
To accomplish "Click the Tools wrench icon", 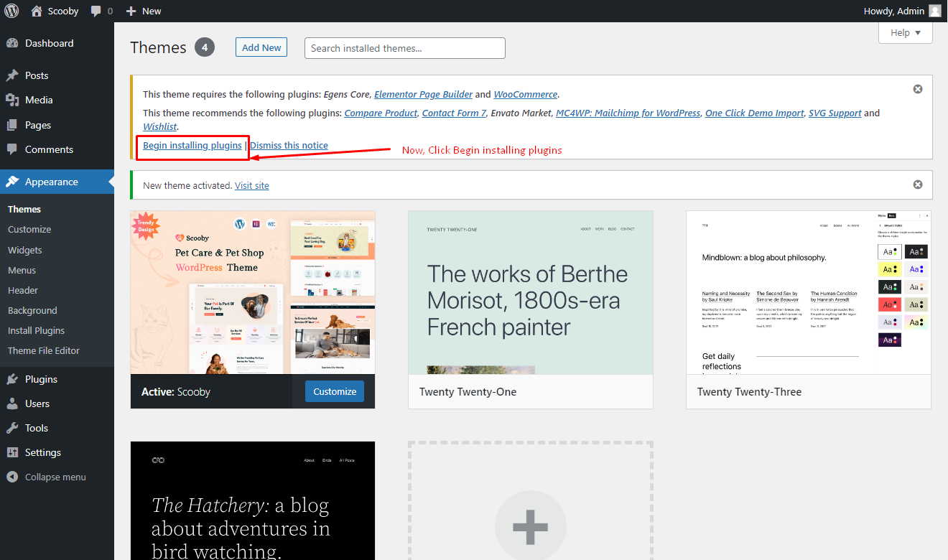I will pos(12,428).
